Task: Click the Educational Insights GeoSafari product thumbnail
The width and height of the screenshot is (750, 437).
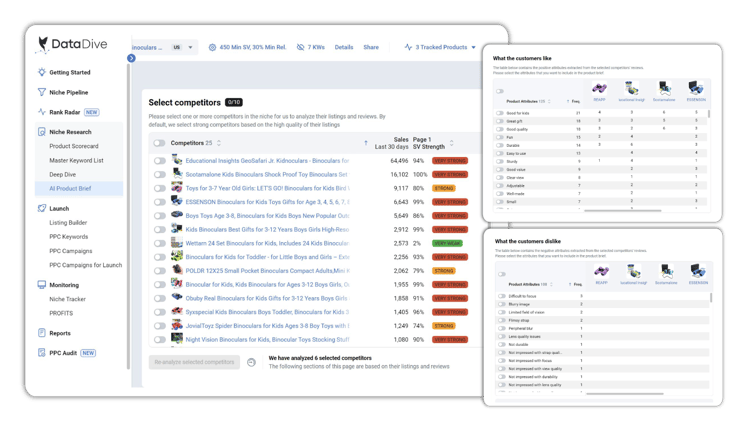Action: [x=177, y=160]
